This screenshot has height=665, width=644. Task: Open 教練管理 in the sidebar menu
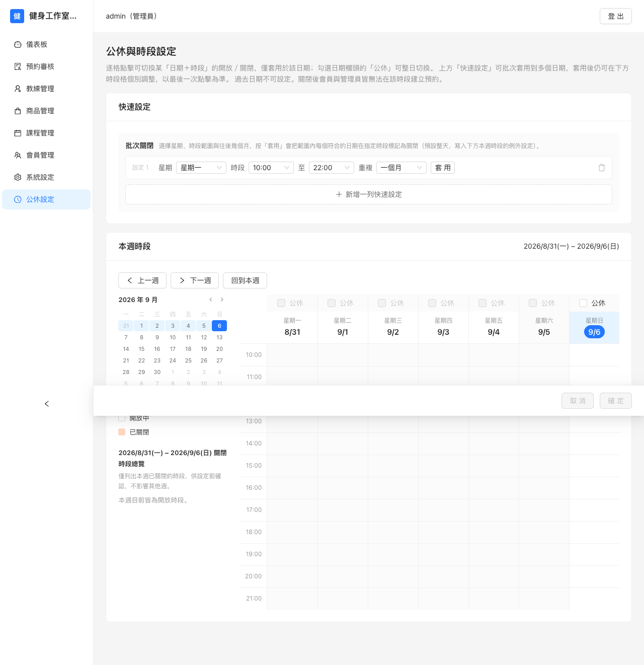click(46, 89)
